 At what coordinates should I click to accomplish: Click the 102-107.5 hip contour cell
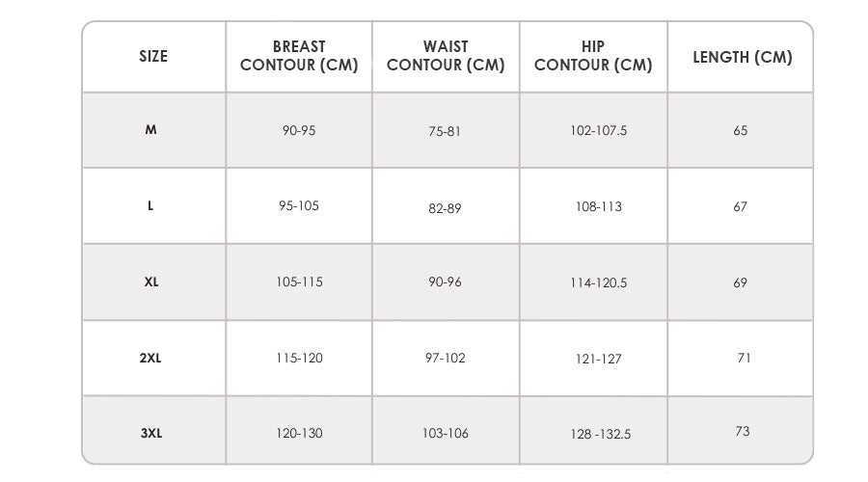tap(598, 131)
